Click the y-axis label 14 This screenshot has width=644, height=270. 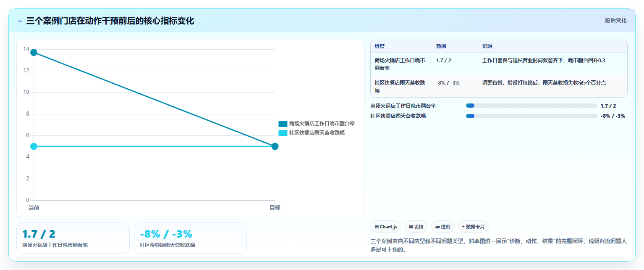click(26, 49)
